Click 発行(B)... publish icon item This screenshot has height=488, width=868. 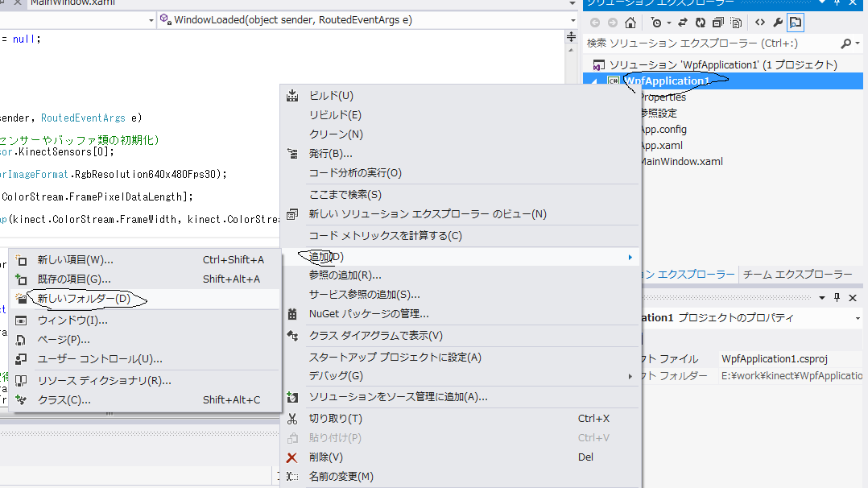(x=461, y=154)
